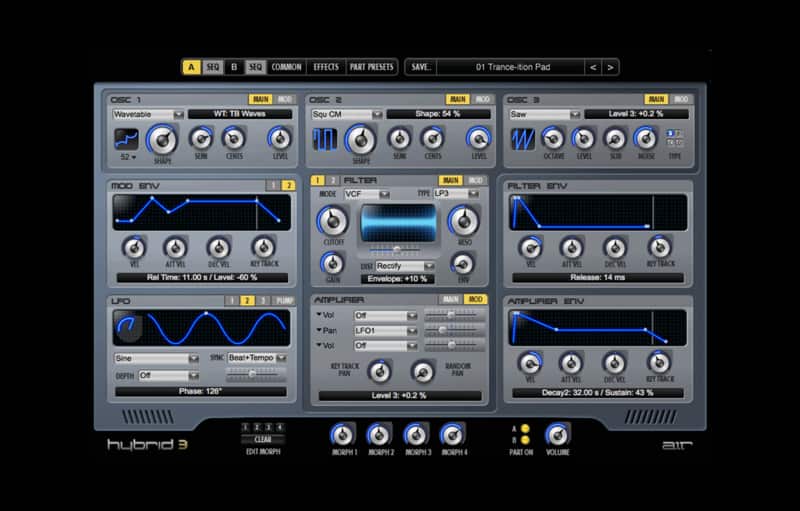The height and width of the screenshot is (511, 800).
Task: Select Filter 2 button
Action: 332,180
